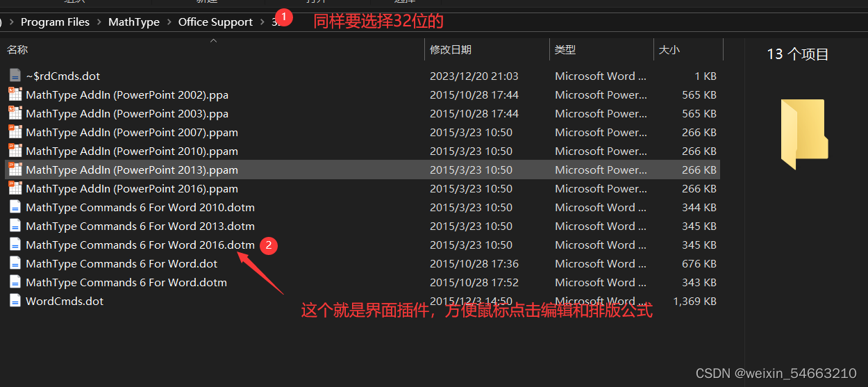Select MathType AddIn (PowerPoint 2013).ppam

tap(132, 170)
